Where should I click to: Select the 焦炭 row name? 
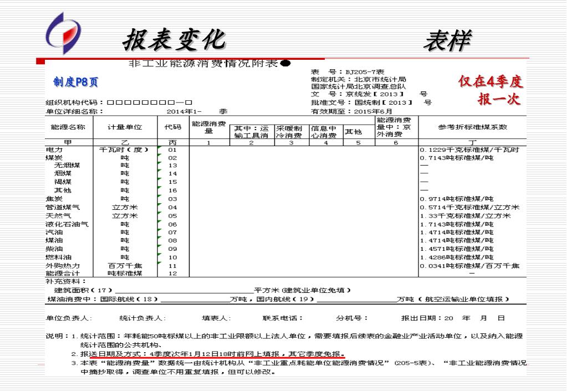(54, 199)
